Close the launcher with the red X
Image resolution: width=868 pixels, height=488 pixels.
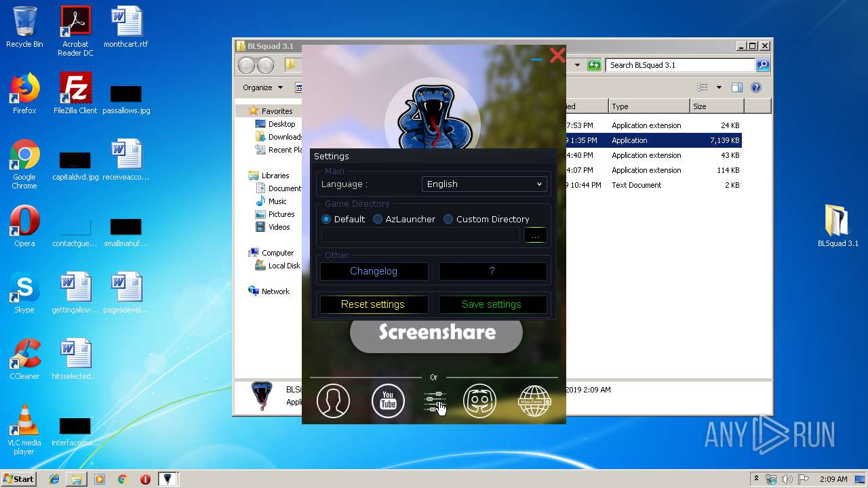[x=557, y=56]
